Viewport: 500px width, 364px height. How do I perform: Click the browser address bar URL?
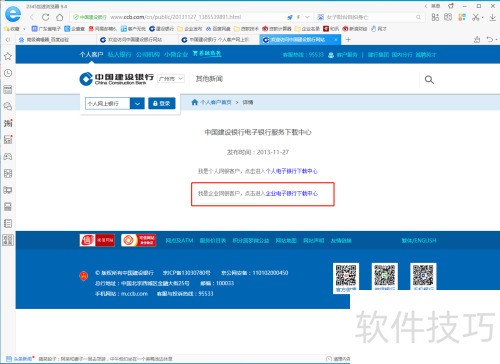tap(175, 17)
